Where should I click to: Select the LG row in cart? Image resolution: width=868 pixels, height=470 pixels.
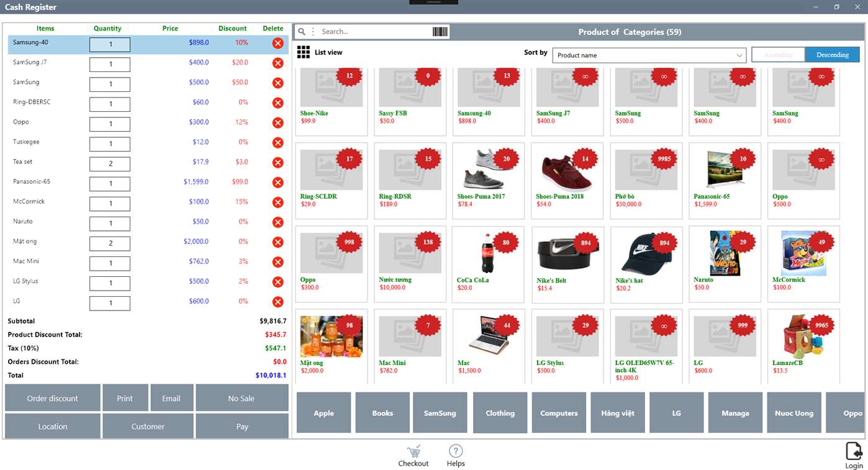148,302
